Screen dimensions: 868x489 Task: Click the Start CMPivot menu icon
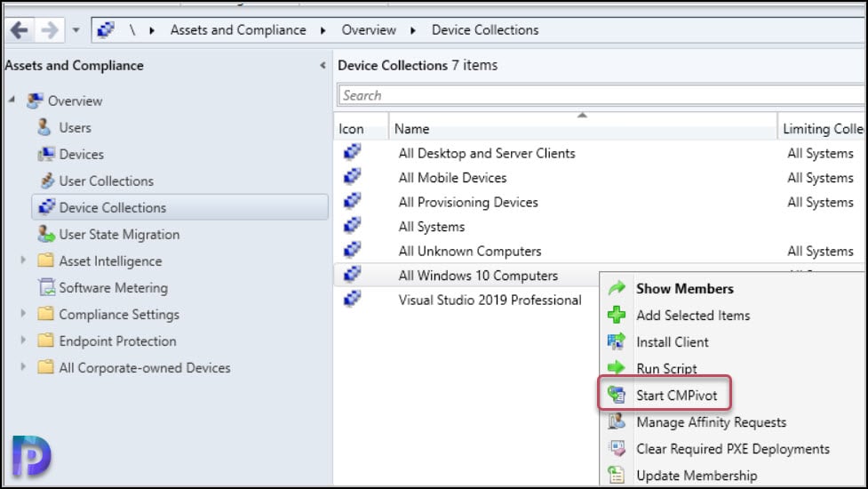pyautogui.click(x=616, y=394)
